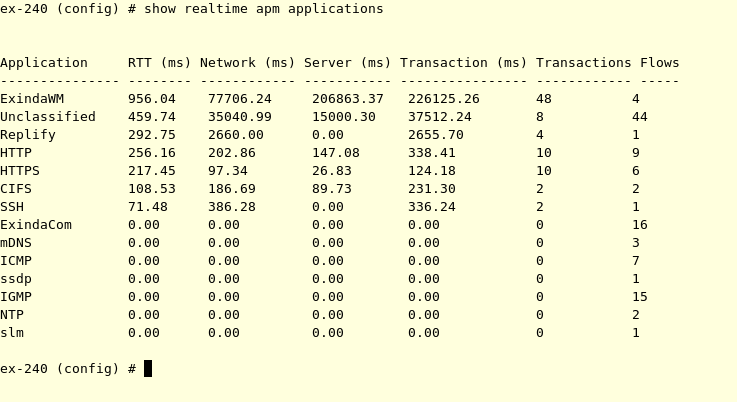Viewport: 737px width, 402px height.
Task: Click the Flows column header
Action: pyautogui.click(x=659, y=63)
